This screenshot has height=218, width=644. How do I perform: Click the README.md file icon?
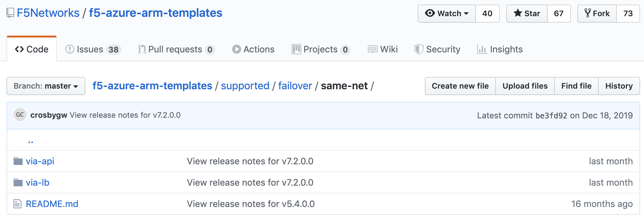[17, 204]
